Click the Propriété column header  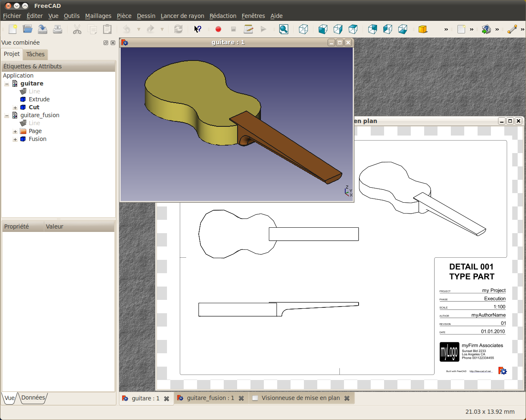(x=23, y=226)
